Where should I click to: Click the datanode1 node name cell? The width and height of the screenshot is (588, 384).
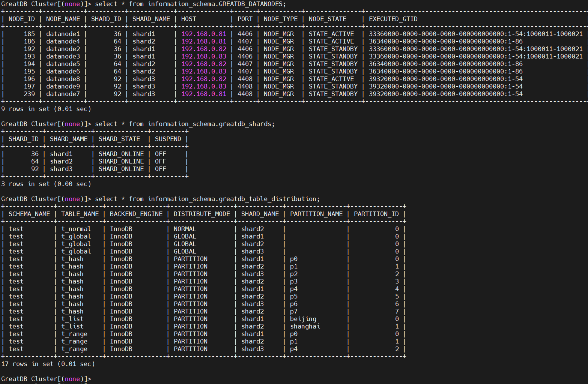click(x=63, y=34)
